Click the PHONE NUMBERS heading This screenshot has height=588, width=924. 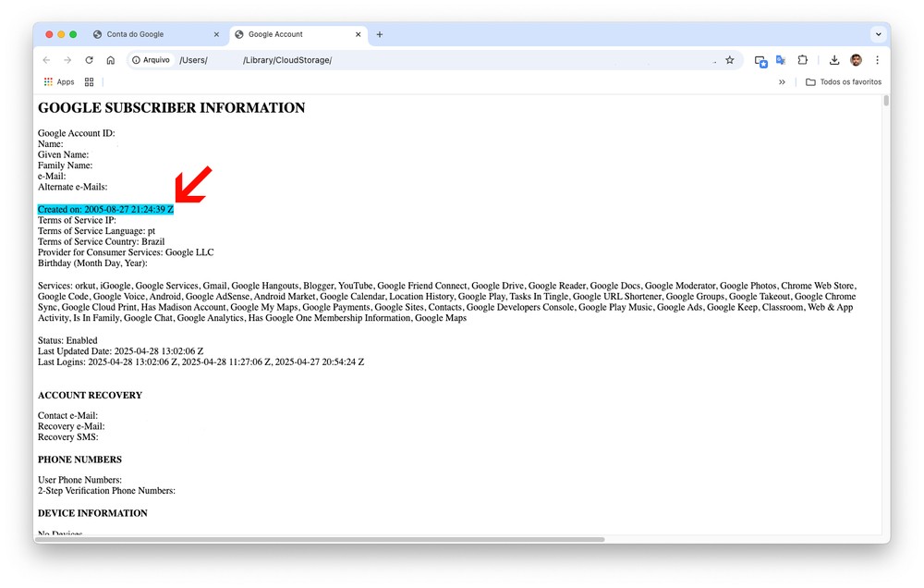point(79,459)
